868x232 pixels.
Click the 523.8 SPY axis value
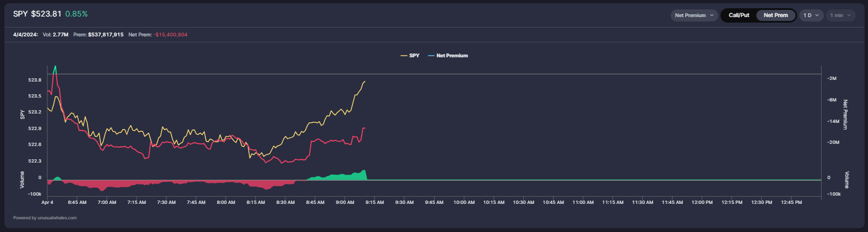(35, 80)
